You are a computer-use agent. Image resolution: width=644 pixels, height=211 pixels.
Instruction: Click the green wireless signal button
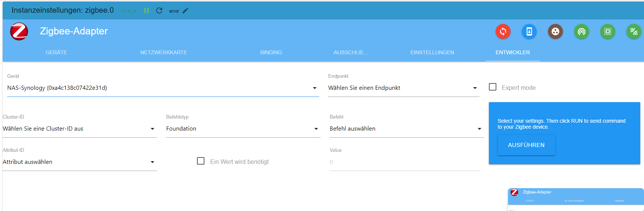634,31
